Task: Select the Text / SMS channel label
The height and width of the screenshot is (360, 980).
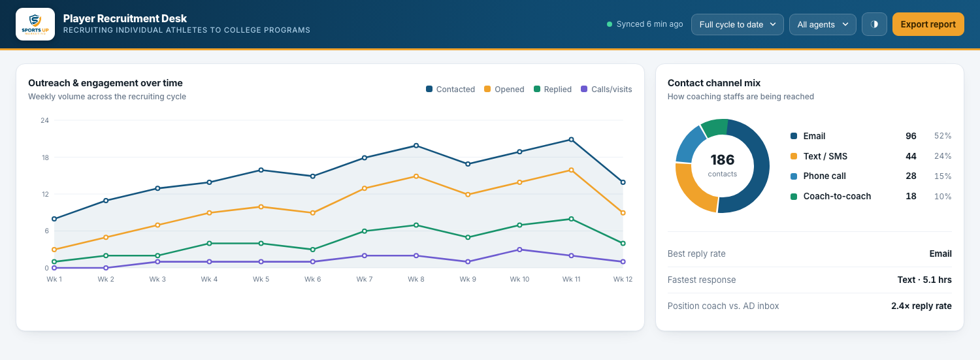Action: pos(825,156)
